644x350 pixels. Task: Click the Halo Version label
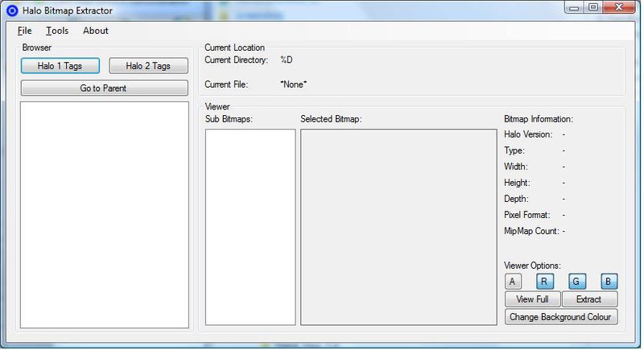coord(528,134)
